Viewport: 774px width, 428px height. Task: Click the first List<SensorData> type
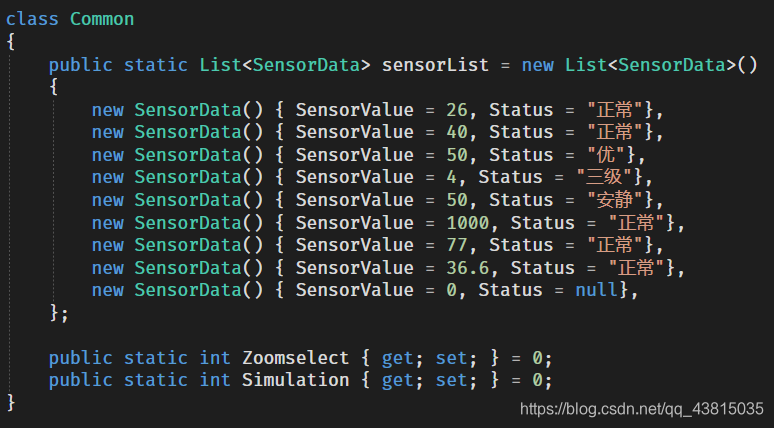[x=285, y=65]
